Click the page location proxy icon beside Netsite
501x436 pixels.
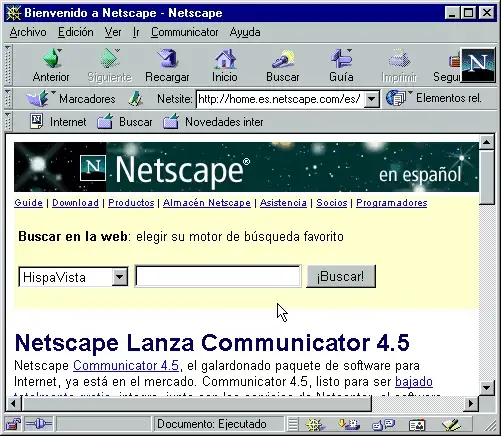point(136,99)
